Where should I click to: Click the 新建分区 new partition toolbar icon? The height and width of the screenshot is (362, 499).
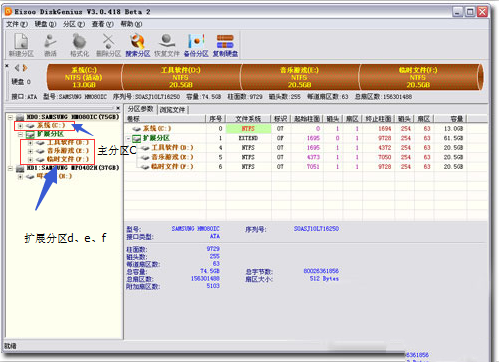point(21,46)
